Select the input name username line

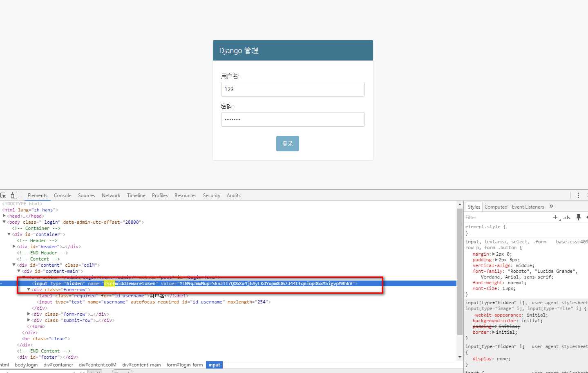(x=154, y=302)
